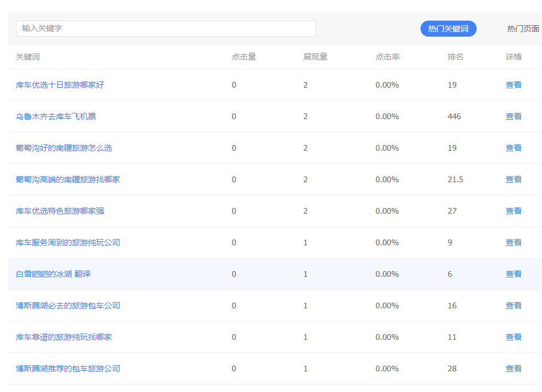Click 查看 for 博斯腾湖推荐的包车旅游公司

[513, 369]
